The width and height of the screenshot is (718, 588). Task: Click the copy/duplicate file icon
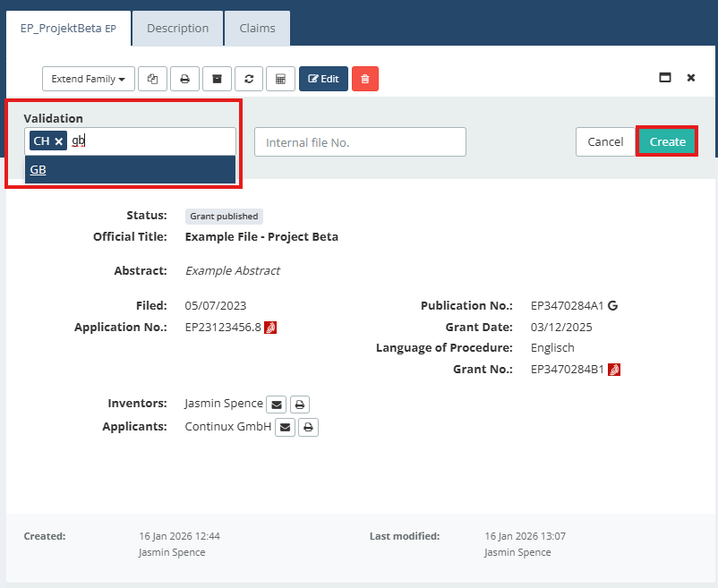(152, 79)
